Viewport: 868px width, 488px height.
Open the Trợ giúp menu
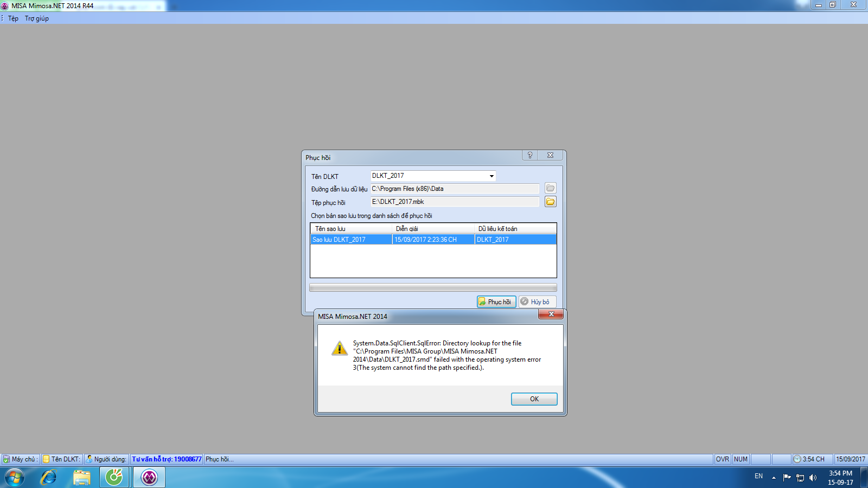(x=37, y=18)
